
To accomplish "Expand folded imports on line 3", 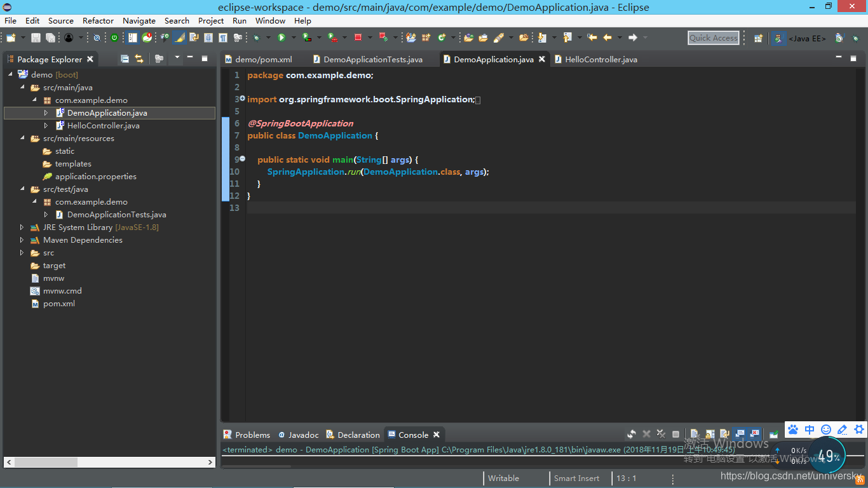I will [x=242, y=98].
